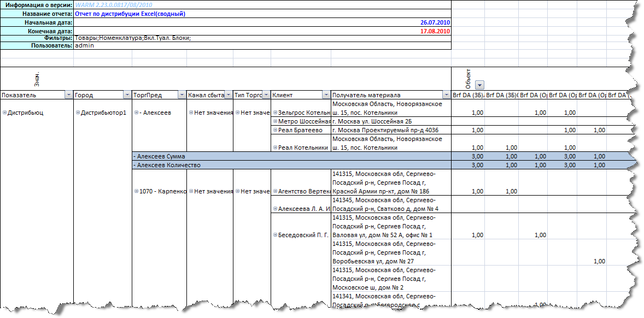This screenshot has width=644, height=318.
Task: Collapse the Агентство Вертек client row
Action: coord(275,191)
